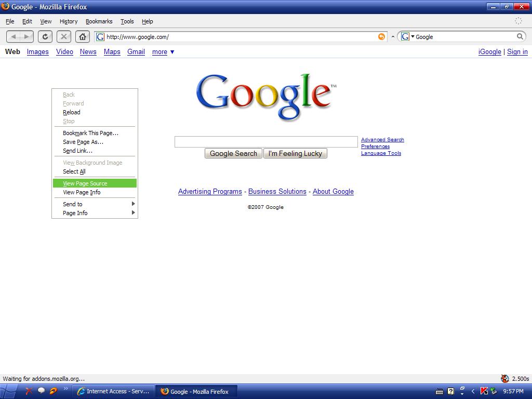The width and height of the screenshot is (532, 399).
Task: Click the Reload toolbar button
Action: click(45, 37)
